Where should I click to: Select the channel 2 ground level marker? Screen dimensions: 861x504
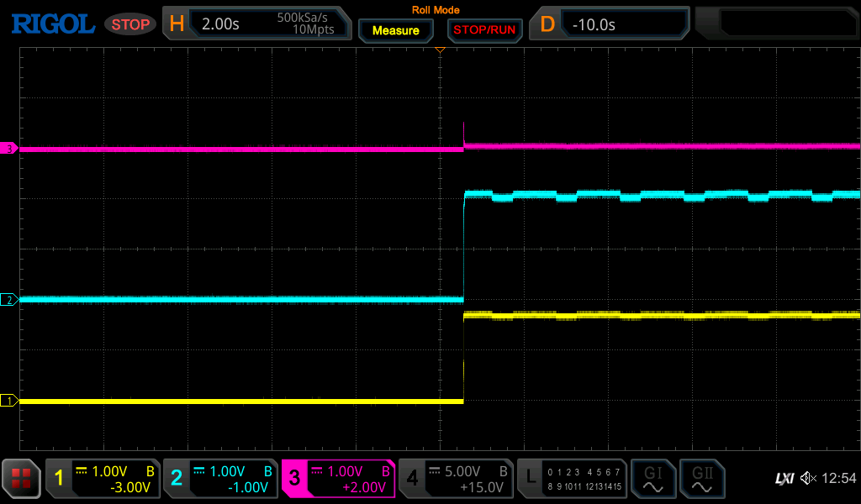point(8,299)
